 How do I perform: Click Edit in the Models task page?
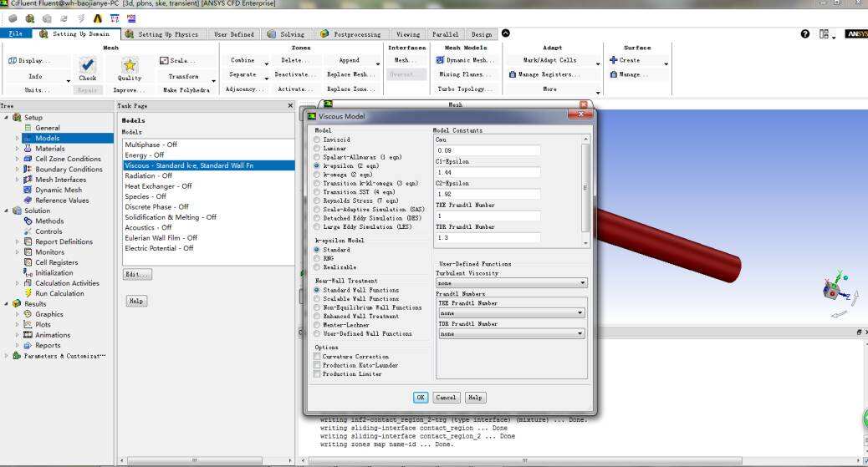tap(137, 275)
